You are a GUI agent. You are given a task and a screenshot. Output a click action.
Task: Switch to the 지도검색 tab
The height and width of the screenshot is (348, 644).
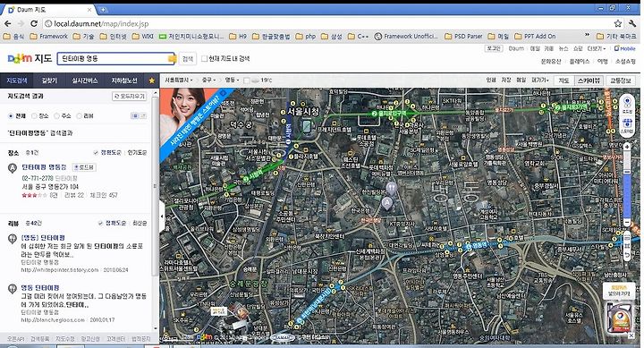(x=17, y=81)
